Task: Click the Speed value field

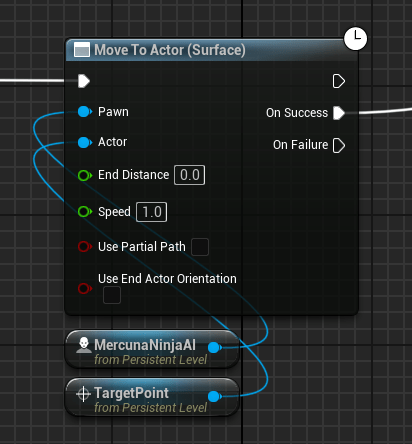Action: 152,212
